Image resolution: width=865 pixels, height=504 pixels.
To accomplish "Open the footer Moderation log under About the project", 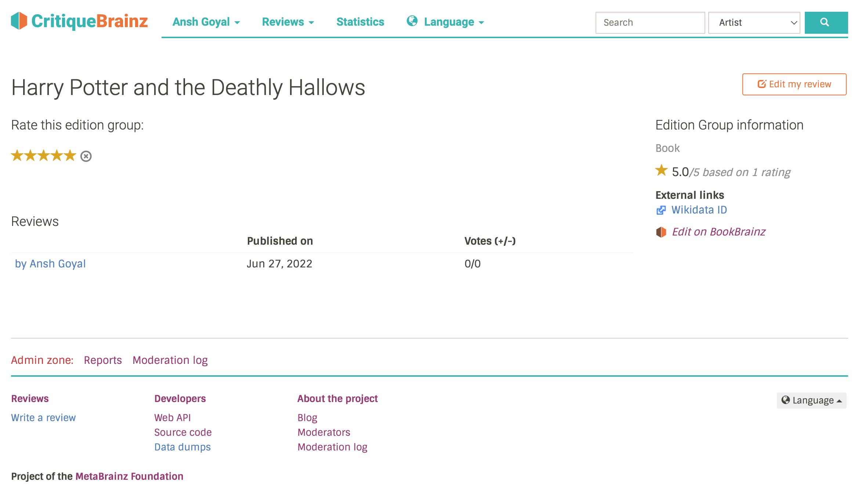I will tap(332, 447).
